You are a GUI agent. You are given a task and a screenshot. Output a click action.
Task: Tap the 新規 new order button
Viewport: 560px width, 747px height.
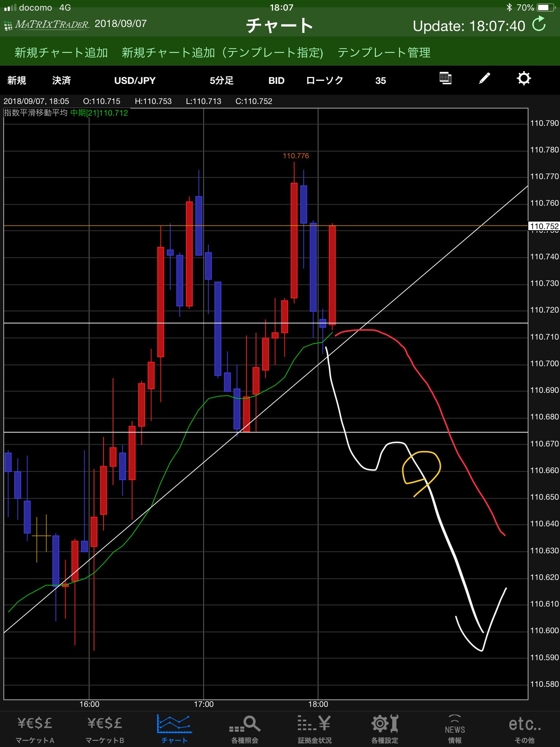(x=17, y=81)
